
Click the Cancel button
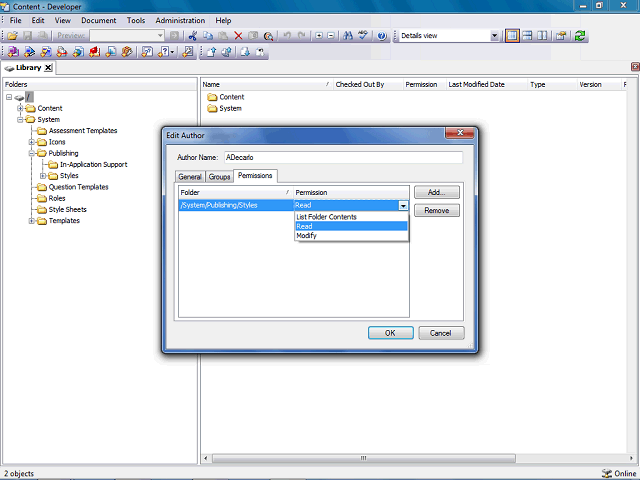pyautogui.click(x=441, y=333)
